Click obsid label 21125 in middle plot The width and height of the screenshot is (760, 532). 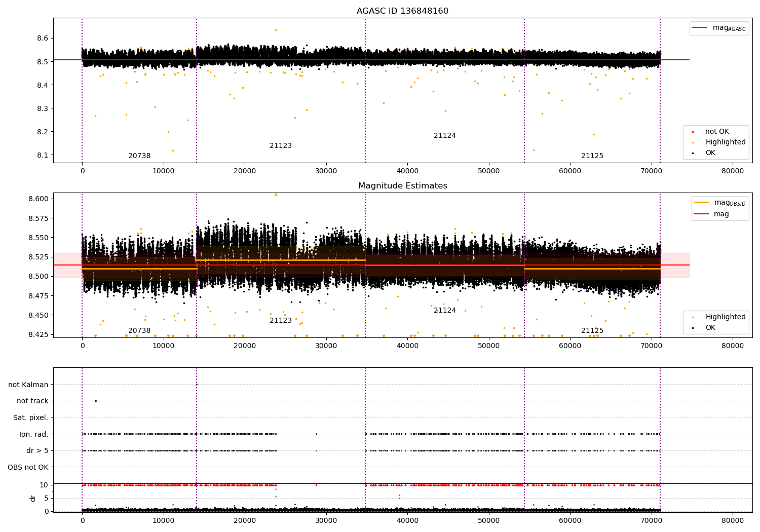[592, 330]
